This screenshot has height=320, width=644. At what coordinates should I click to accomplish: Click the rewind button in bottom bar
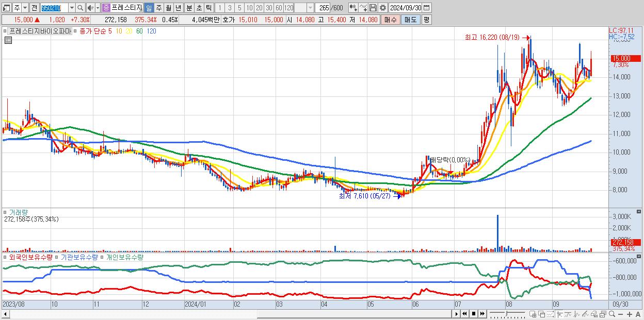(465, 314)
